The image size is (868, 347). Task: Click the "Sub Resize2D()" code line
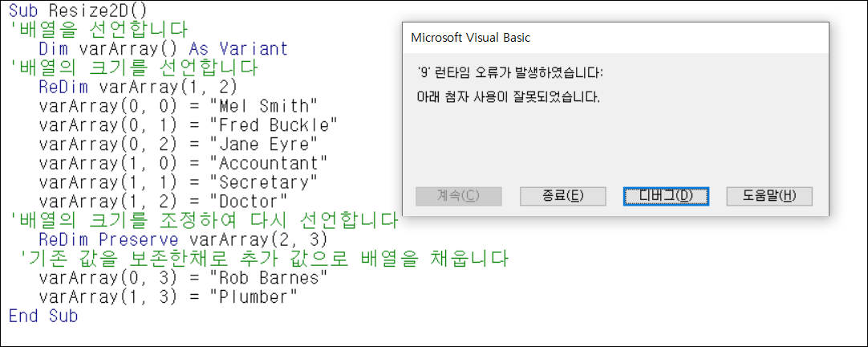coord(77,10)
